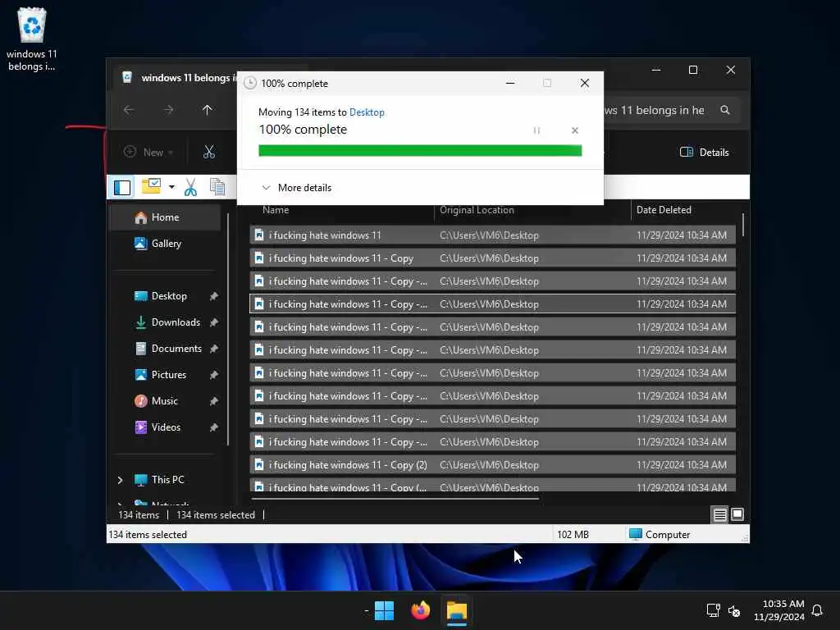Toggle the Details pane button

[x=704, y=152]
